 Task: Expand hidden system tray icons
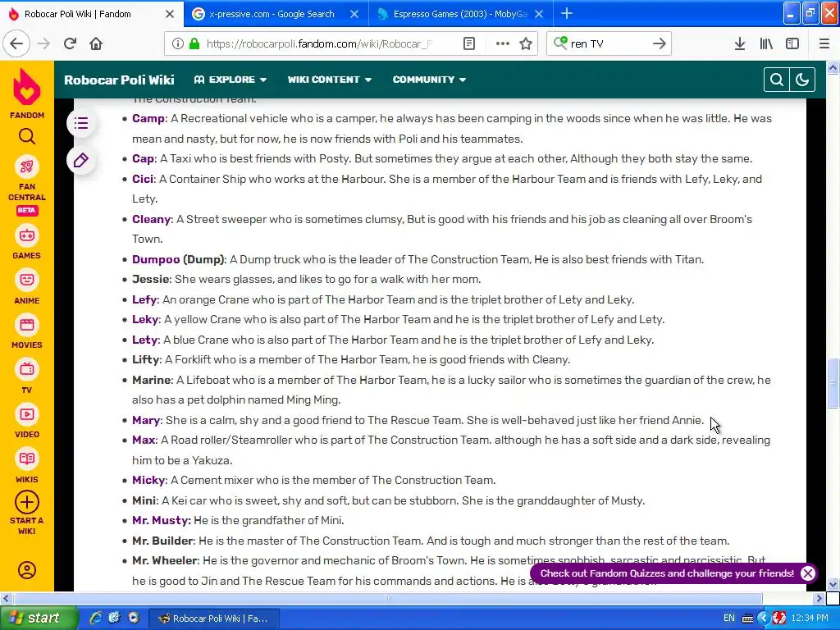click(x=764, y=619)
